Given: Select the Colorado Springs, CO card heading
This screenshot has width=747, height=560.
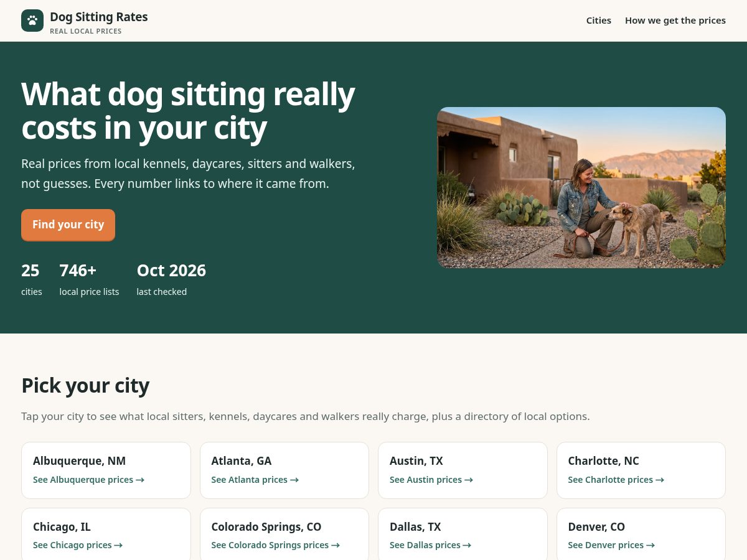Looking at the screenshot, I should pyautogui.click(x=266, y=527).
